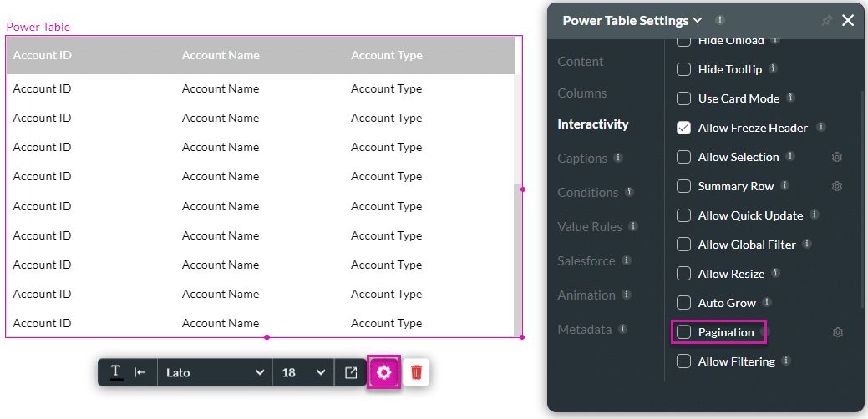Click info icon beside Power Table Settings title
Screen dimensions: 868x419
(719, 20)
